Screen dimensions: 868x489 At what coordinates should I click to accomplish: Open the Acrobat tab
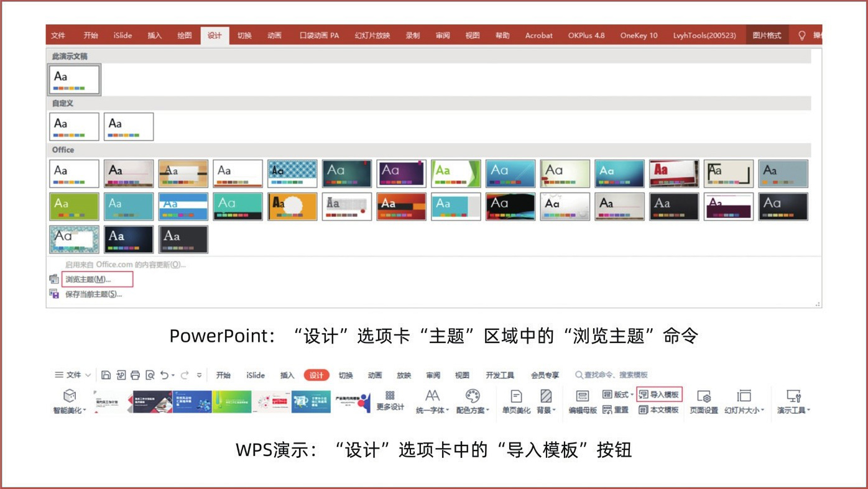tap(538, 35)
